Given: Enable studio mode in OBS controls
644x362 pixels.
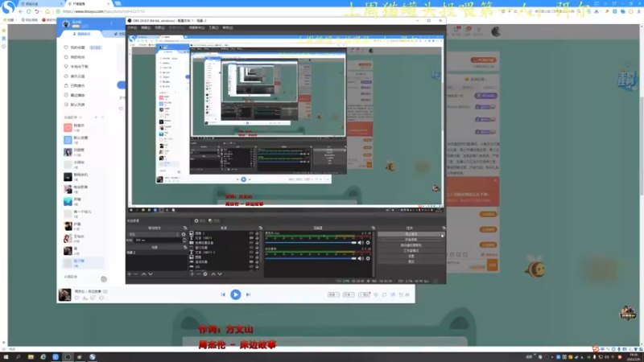Looking at the screenshot, I should point(411,250).
